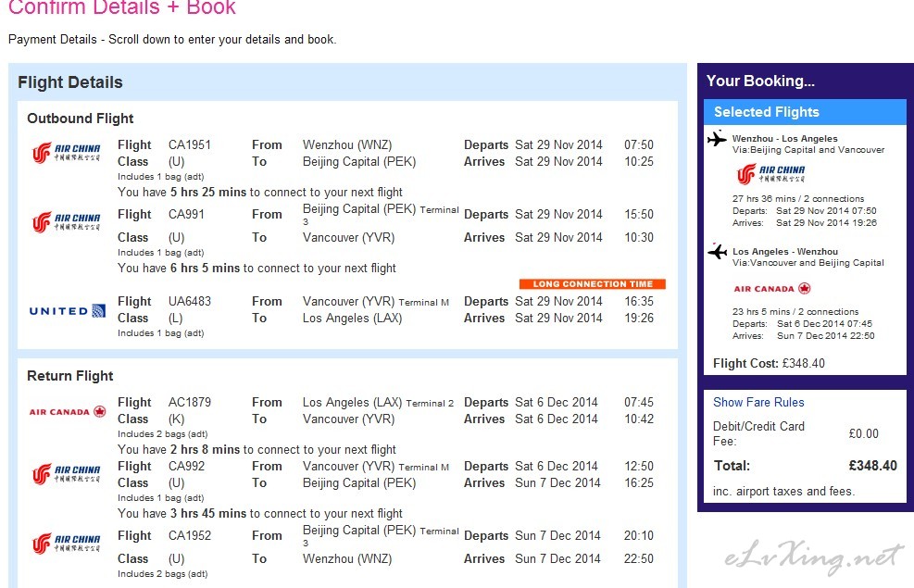Click the Return Flight heading
The image size is (914, 588).
pos(70,376)
